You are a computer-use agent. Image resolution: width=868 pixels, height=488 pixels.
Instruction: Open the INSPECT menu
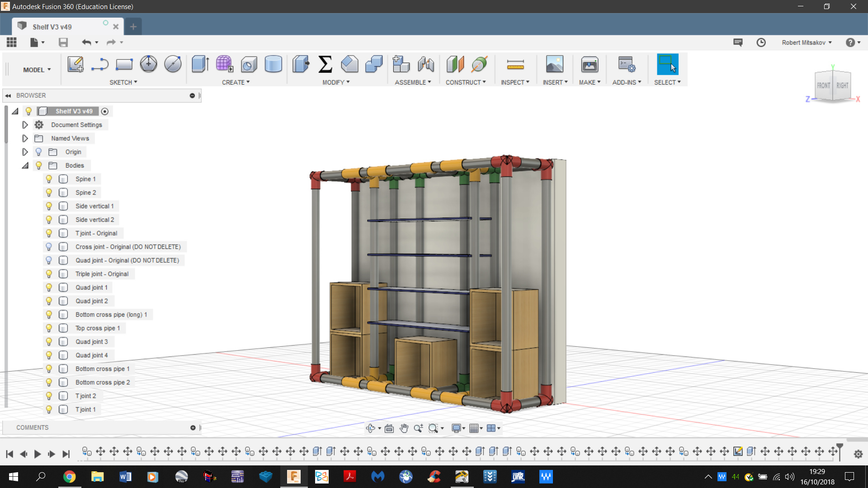515,82
